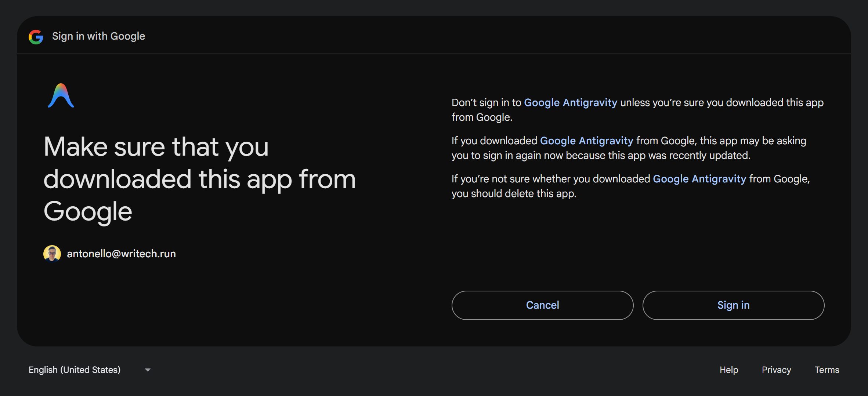Click the Google G logo
Image resolution: width=868 pixels, height=396 pixels.
click(x=36, y=37)
